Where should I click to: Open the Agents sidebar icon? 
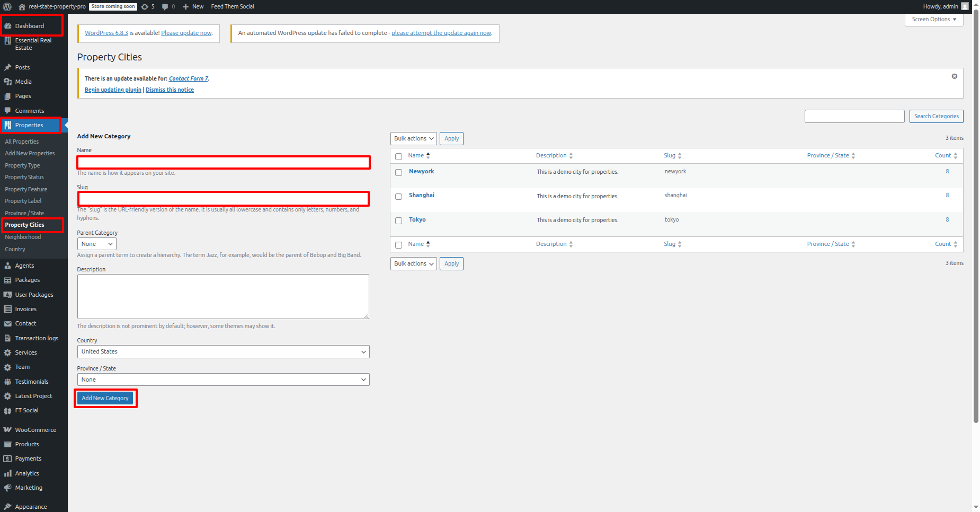pos(8,266)
